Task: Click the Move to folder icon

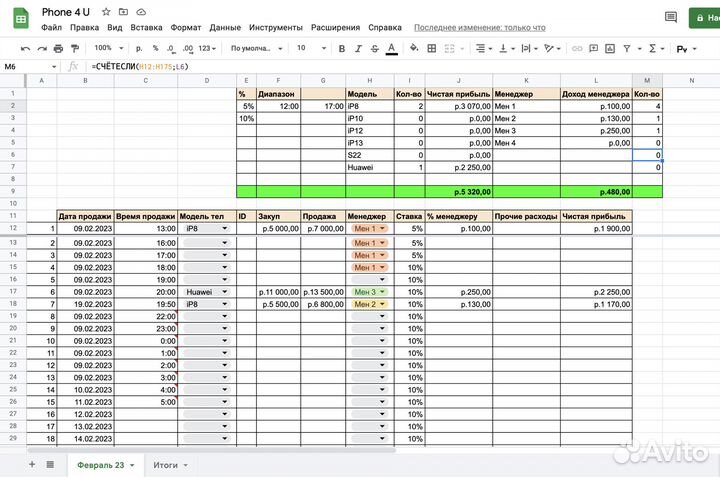Action: [x=123, y=12]
